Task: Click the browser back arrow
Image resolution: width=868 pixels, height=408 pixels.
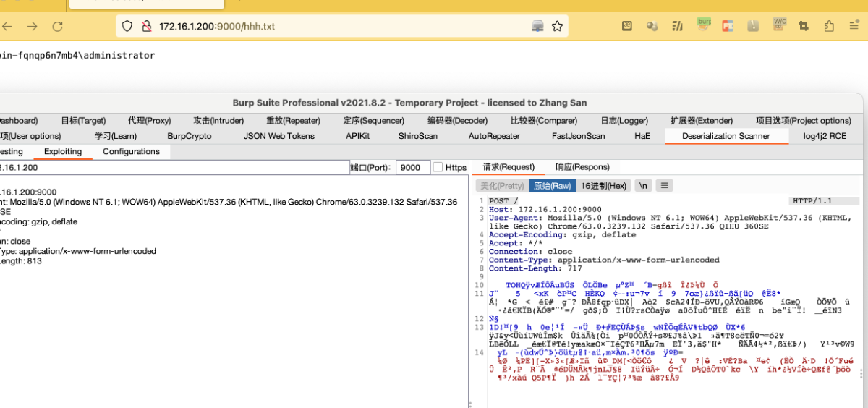Action: pyautogui.click(x=6, y=26)
